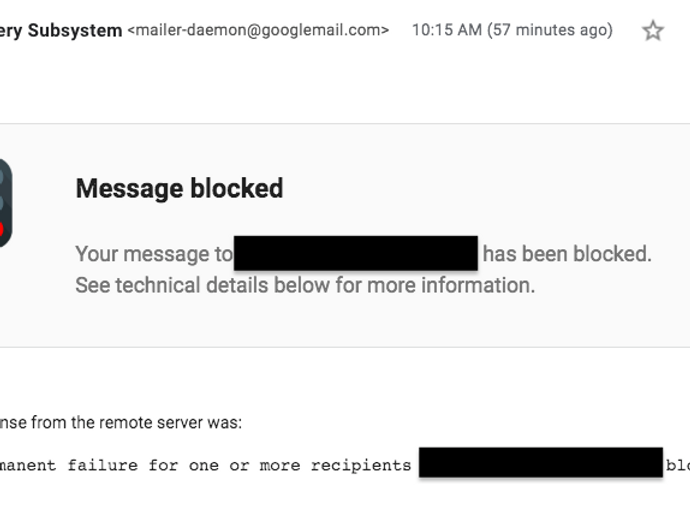The width and height of the screenshot is (690, 518).
Task: Click the sender name ending in Subsystem
Action: [62, 30]
